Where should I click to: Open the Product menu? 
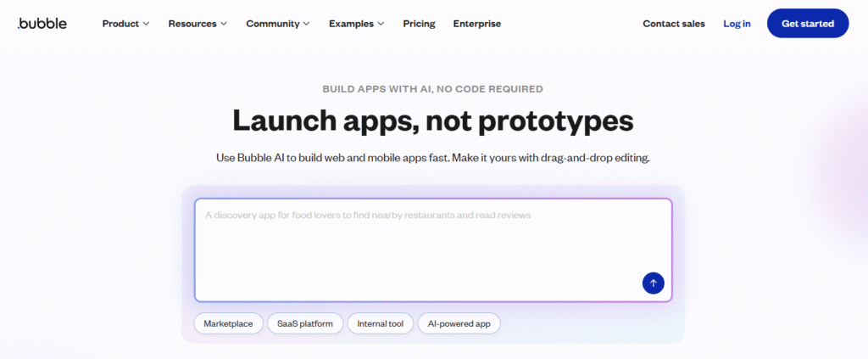coord(120,24)
